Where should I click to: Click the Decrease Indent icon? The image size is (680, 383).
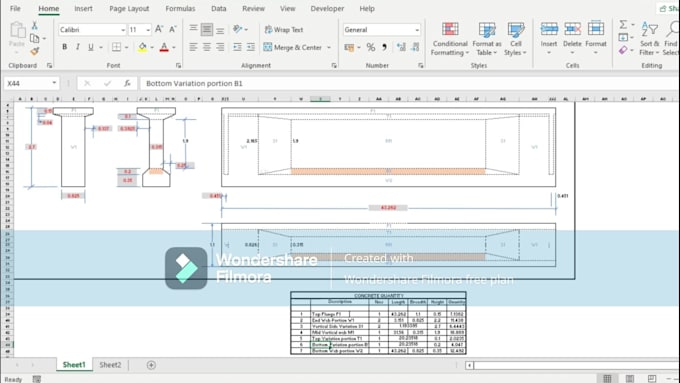(x=237, y=47)
